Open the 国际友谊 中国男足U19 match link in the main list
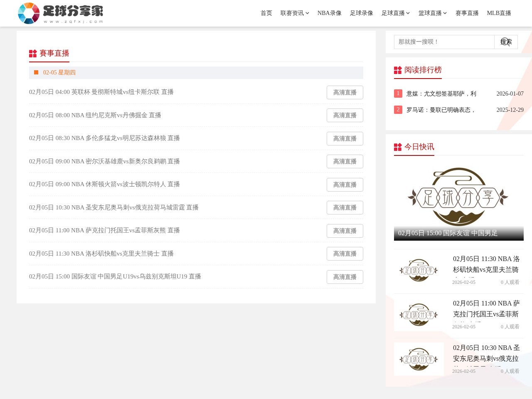The image size is (532, 399). click(115, 276)
